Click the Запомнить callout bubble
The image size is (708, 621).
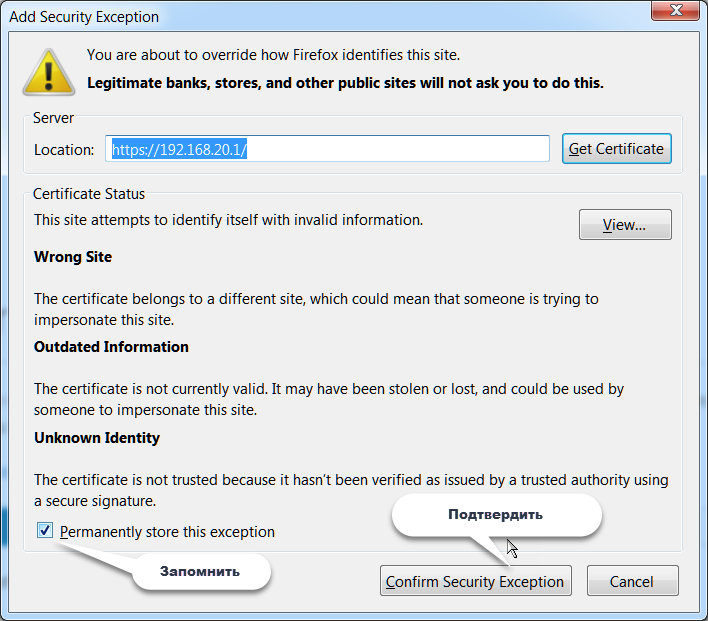point(200,571)
